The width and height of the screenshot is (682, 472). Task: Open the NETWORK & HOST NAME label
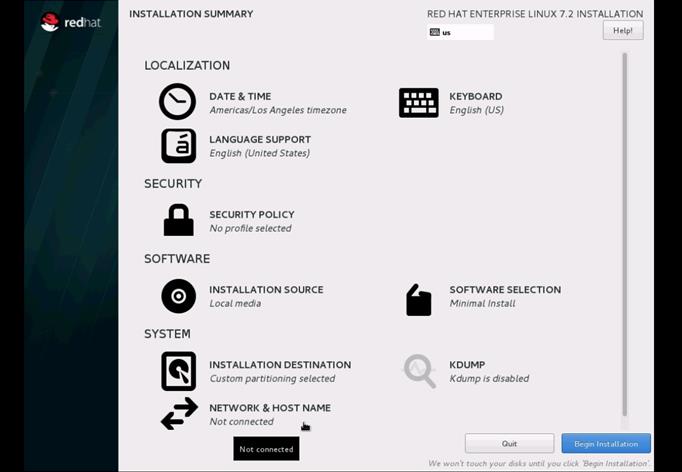(270, 408)
